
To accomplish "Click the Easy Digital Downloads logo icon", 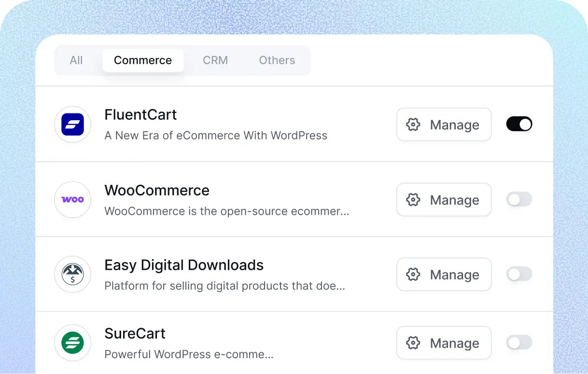I will pos(73,274).
